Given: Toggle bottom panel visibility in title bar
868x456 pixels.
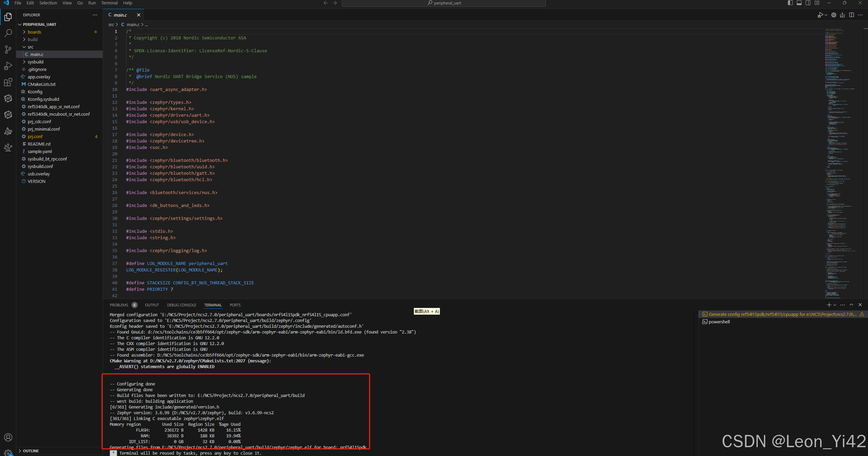Looking at the screenshot, I should pyautogui.click(x=799, y=3).
